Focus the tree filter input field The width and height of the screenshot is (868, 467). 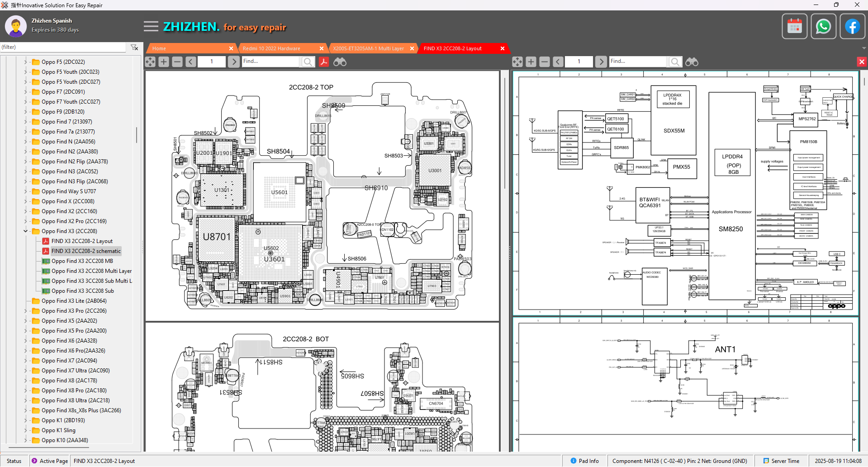tap(63, 47)
